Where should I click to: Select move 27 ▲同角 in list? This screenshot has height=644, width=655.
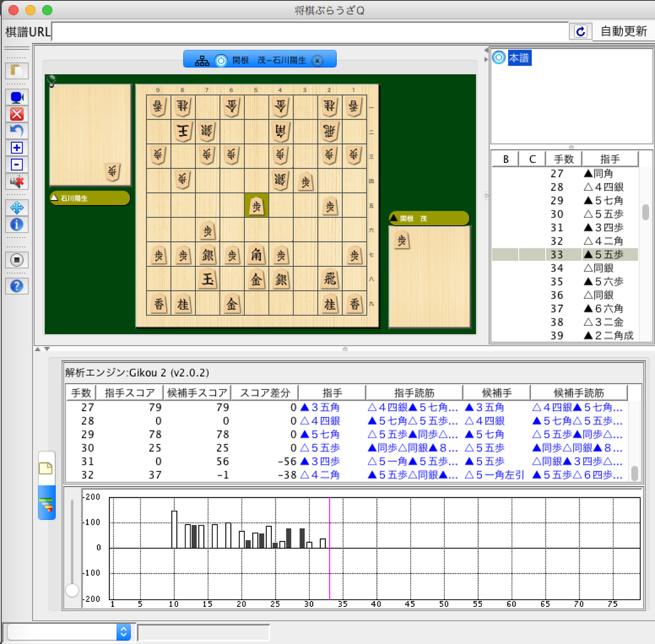coord(565,174)
